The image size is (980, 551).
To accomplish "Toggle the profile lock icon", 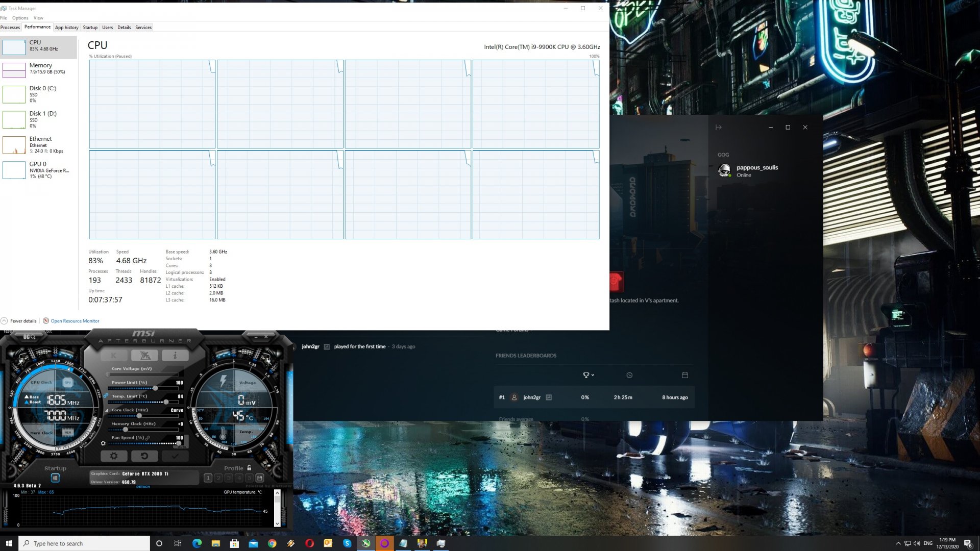I will [x=249, y=468].
